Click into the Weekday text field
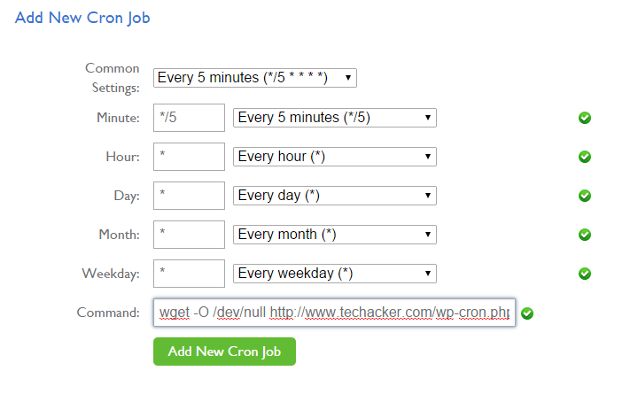Image resolution: width=638 pixels, height=394 pixels. pyautogui.click(x=189, y=274)
